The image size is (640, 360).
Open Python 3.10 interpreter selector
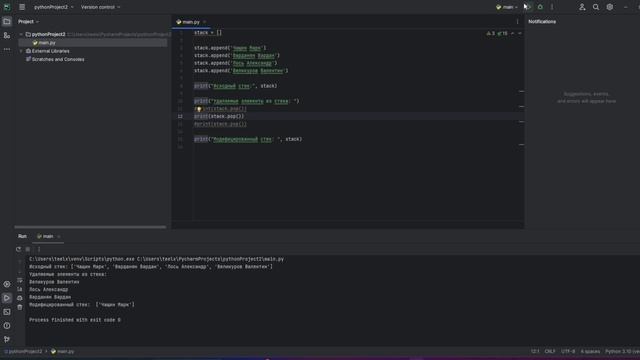pos(622,351)
